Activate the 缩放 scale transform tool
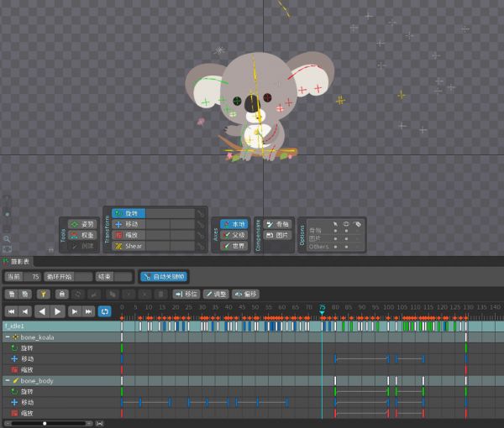Image resolution: width=504 pixels, height=428 pixels. coord(129,235)
